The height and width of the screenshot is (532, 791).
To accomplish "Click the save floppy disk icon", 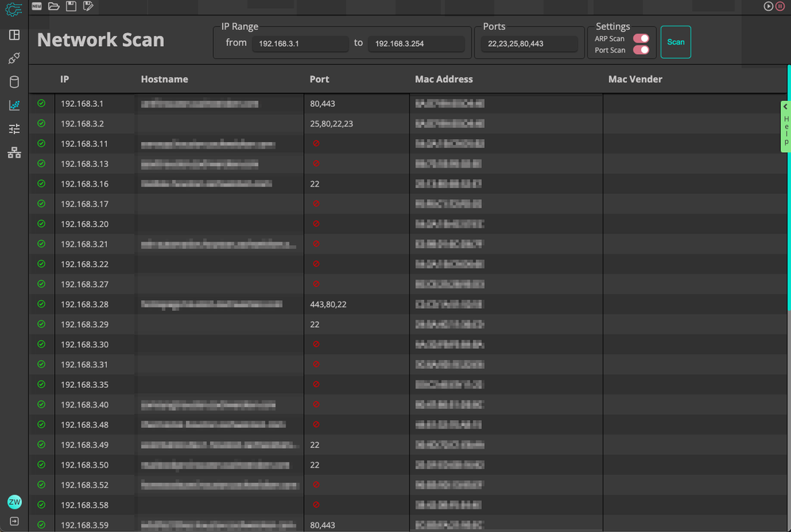I will 71,6.
